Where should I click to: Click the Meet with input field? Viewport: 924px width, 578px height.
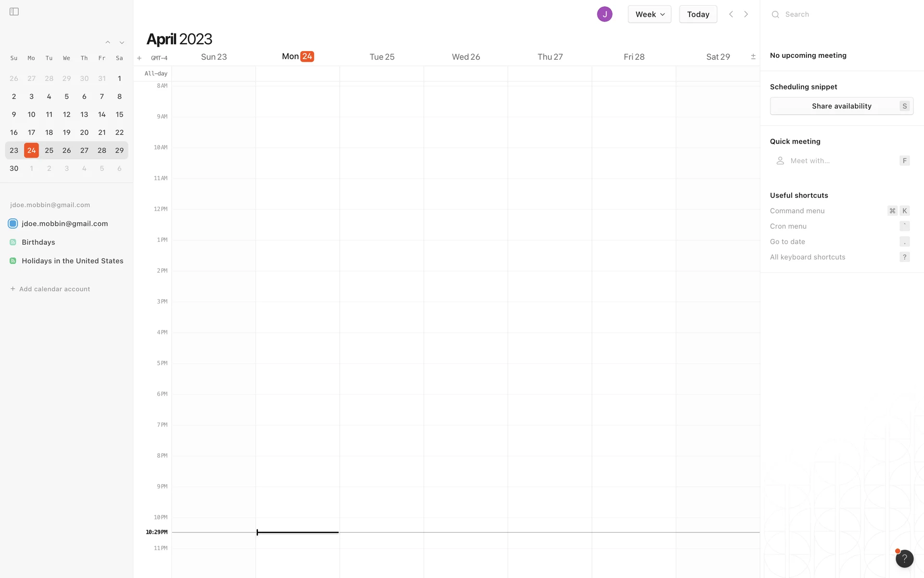click(837, 161)
